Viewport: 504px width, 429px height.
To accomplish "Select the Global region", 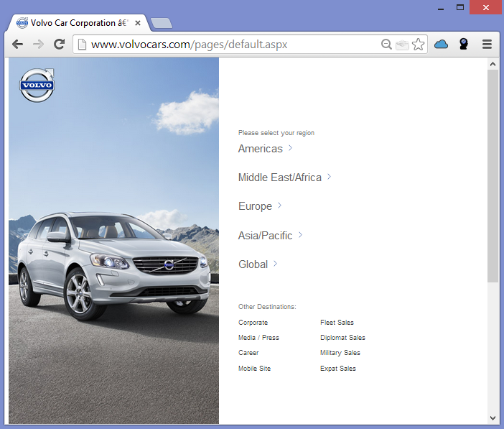I will 253,264.
